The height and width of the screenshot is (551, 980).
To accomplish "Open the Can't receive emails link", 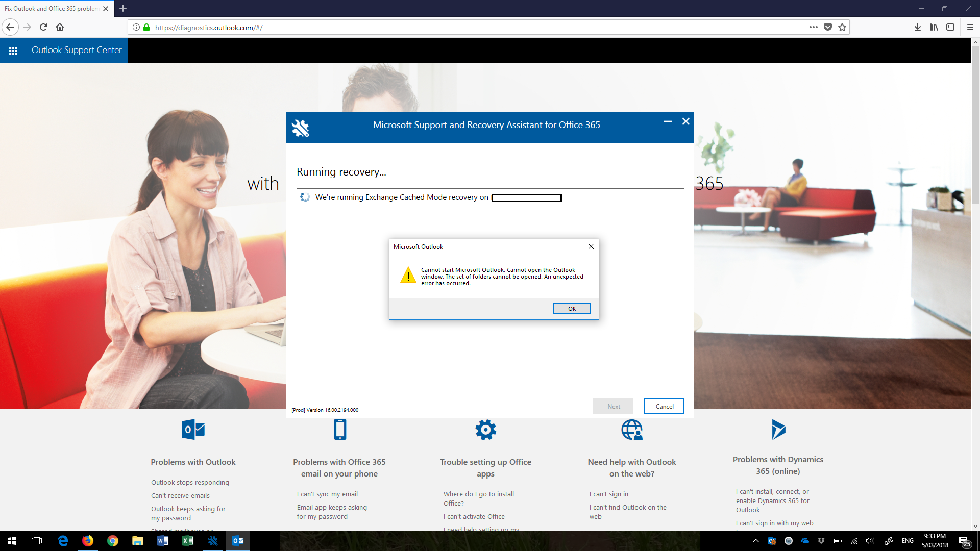I will coord(180,496).
